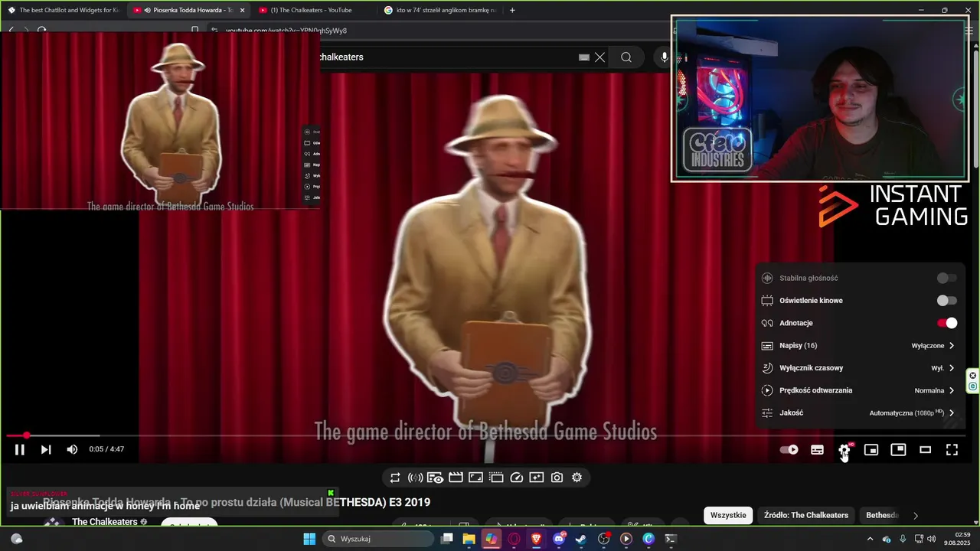Viewport: 980px width, 551px height.
Task: Open taskbar volume speaker icon
Action: 931,539
